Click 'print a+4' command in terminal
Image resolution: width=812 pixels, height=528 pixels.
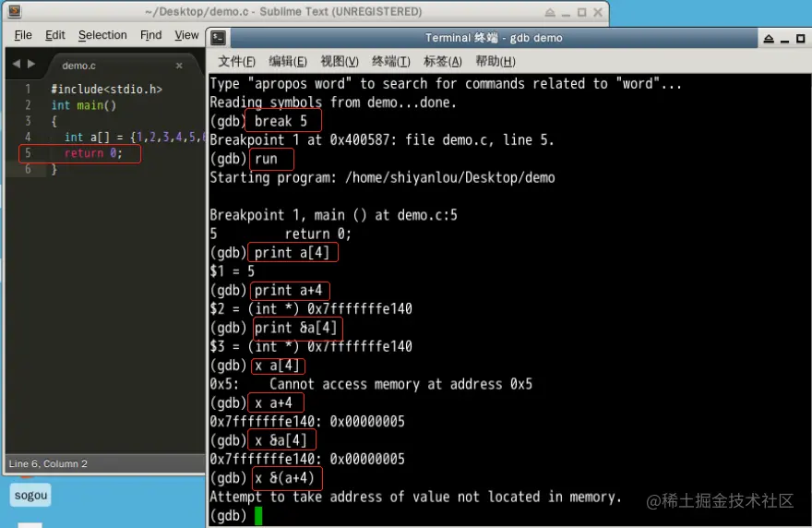point(288,291)
